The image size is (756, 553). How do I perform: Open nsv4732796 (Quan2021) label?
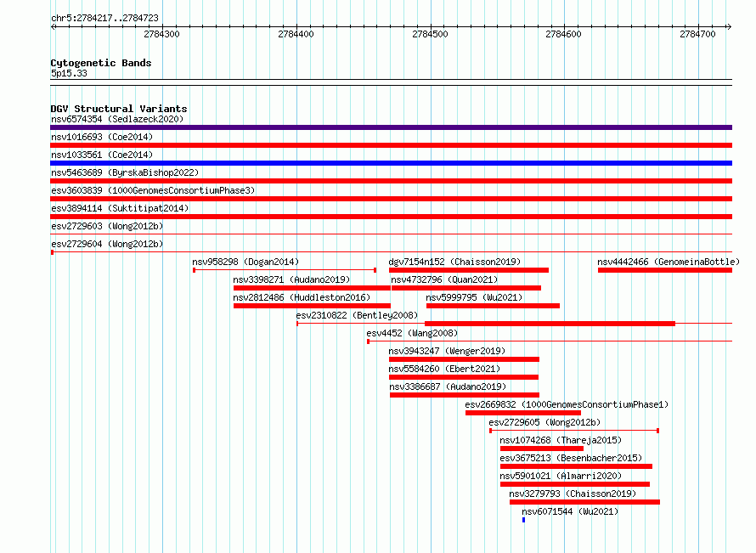click(444, 279)
